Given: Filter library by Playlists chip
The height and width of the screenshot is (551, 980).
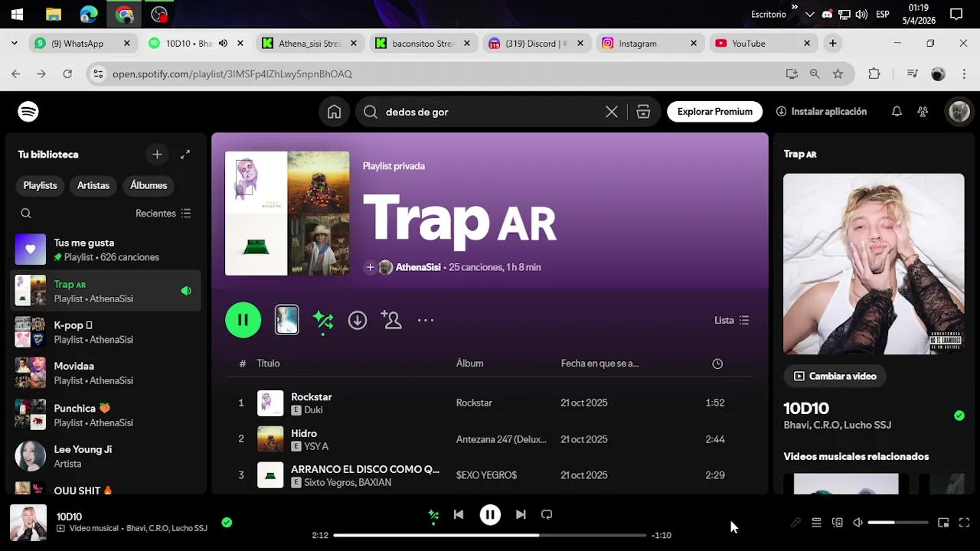Looking at the screenshot, I should pyautogui.click(x=40, y=185).
